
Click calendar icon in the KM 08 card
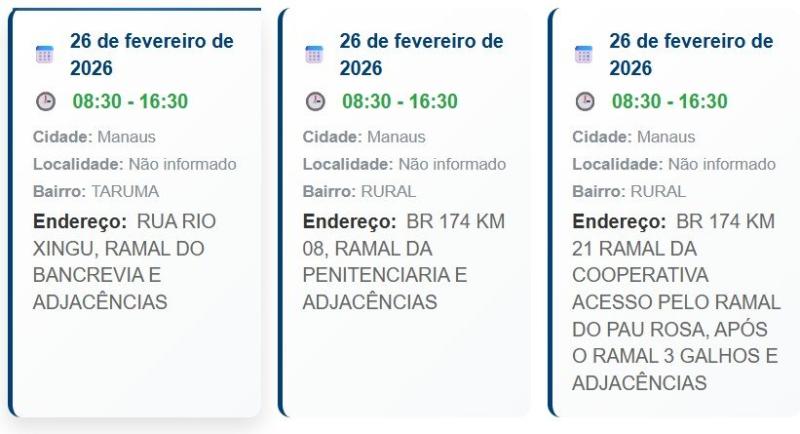314,54
